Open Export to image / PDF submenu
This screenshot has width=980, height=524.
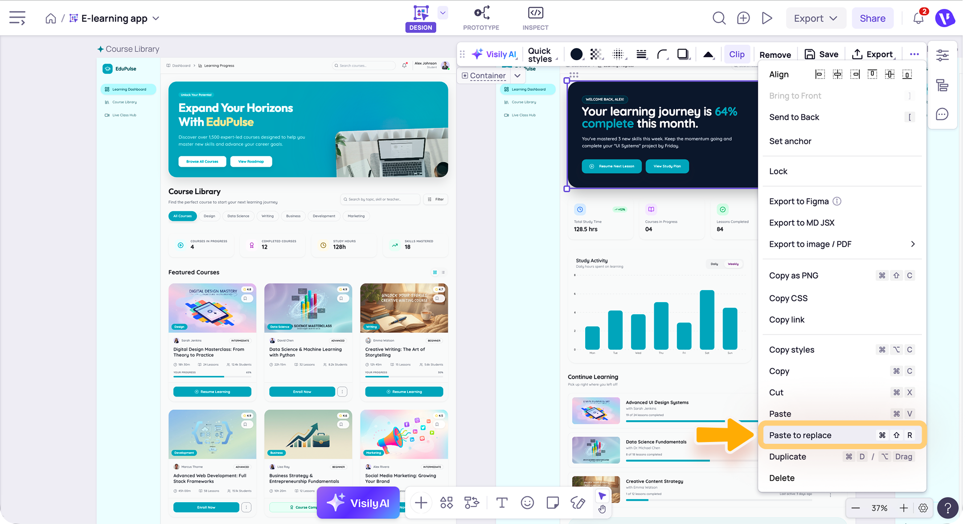[842, 244]
